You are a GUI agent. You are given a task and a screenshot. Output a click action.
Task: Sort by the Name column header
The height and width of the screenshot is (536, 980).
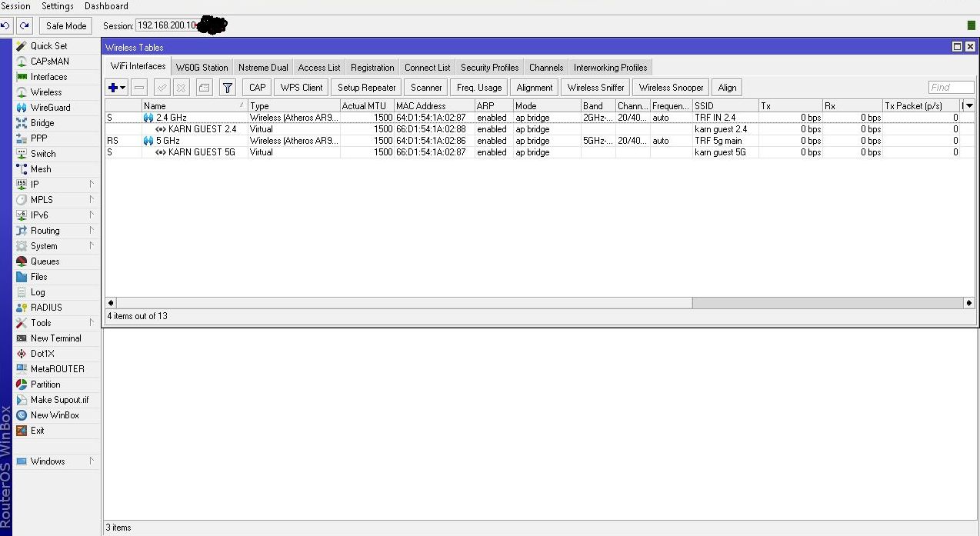(195, 105)
